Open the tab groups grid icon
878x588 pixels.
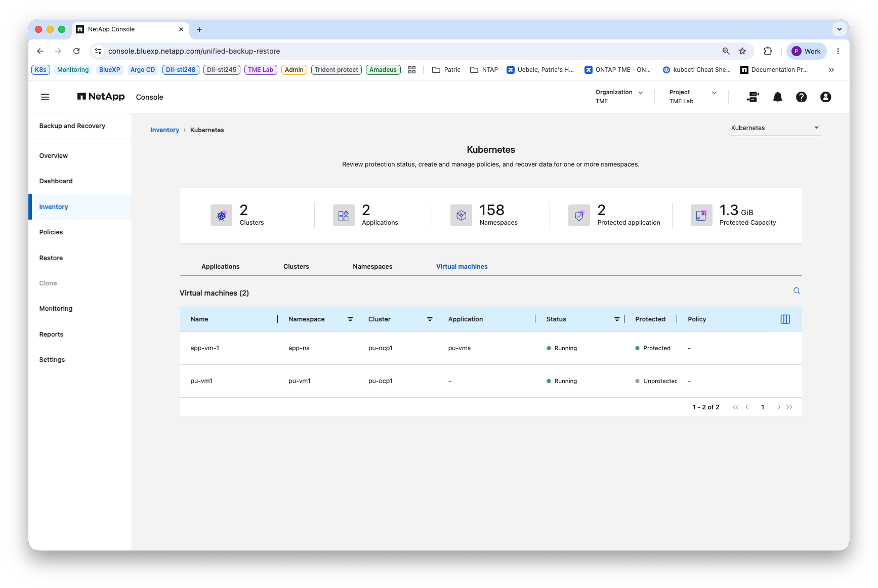[412, 70]
